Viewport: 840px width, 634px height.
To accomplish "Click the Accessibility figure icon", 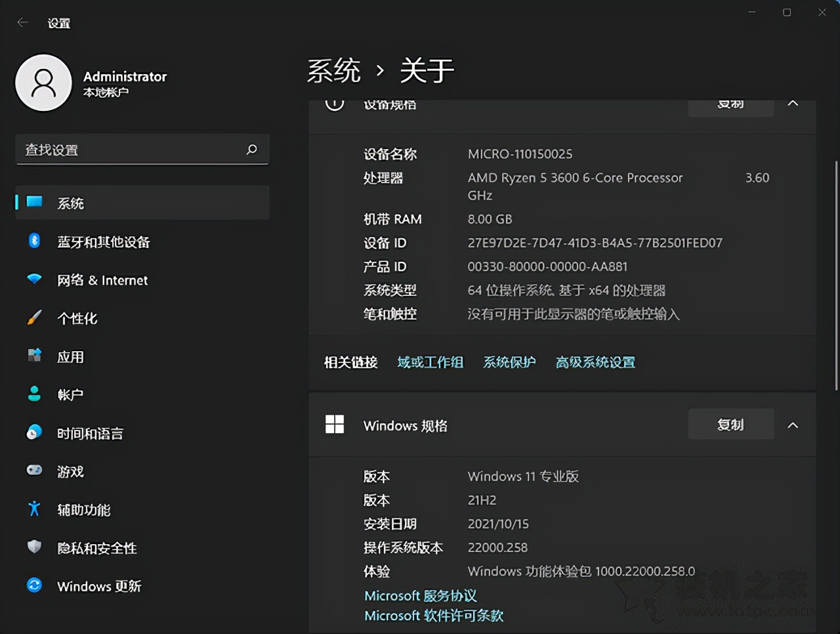I will (x=34, y=509).
